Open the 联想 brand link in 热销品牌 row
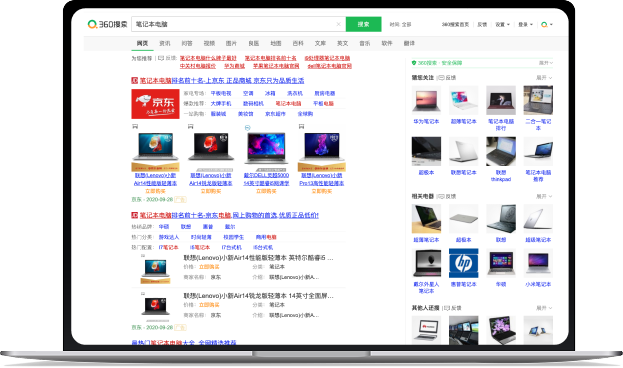Screen dimensions: 623x368 point(186,227)
